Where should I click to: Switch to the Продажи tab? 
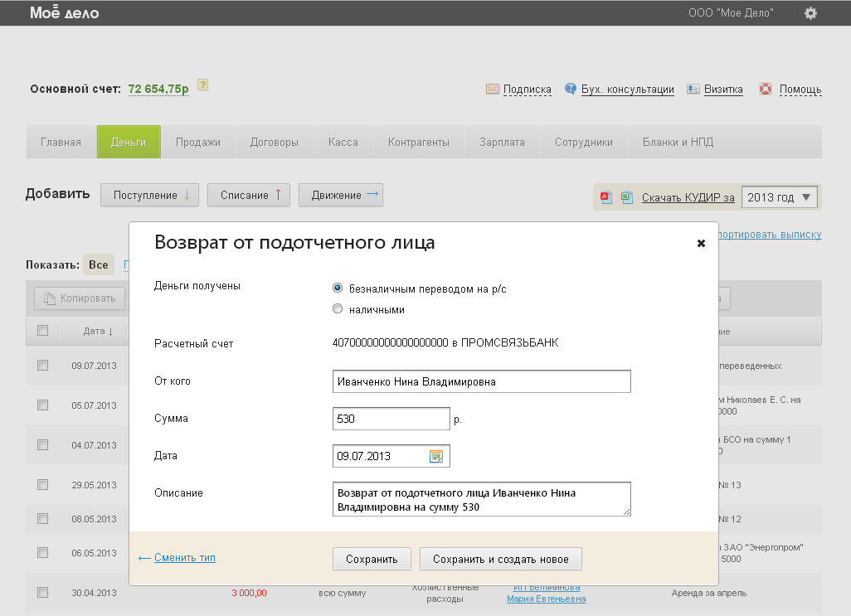click(x=198, y=142)
